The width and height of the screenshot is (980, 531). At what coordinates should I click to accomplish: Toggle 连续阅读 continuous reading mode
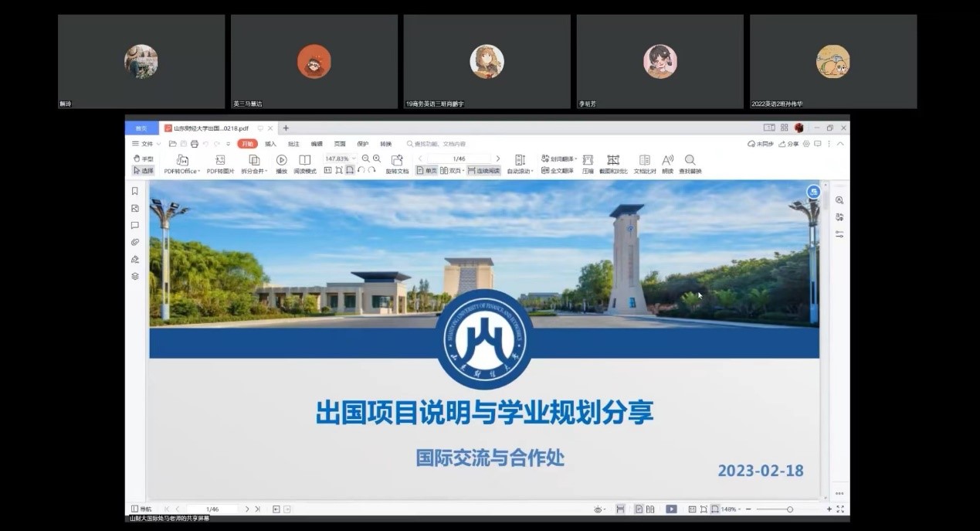coord(483,171)
